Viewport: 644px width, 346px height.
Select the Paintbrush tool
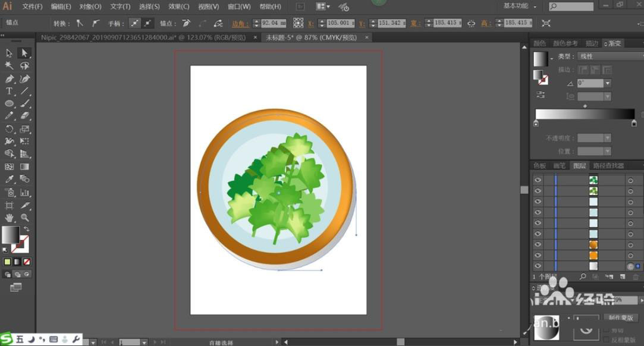[x=24, y=103]
